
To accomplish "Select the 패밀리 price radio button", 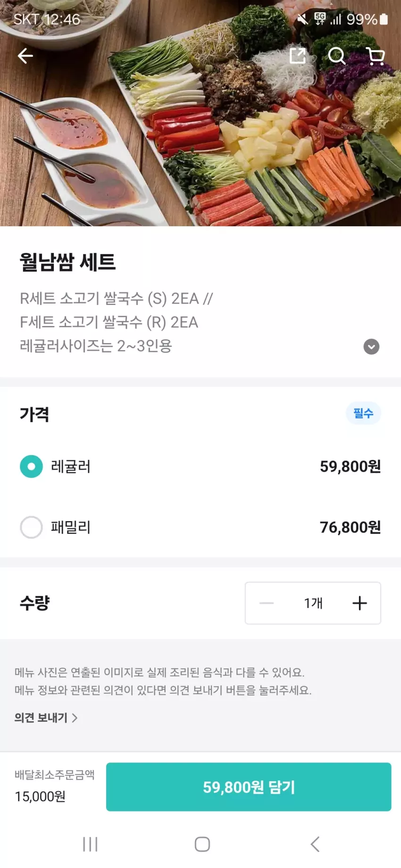I will 31,527.
